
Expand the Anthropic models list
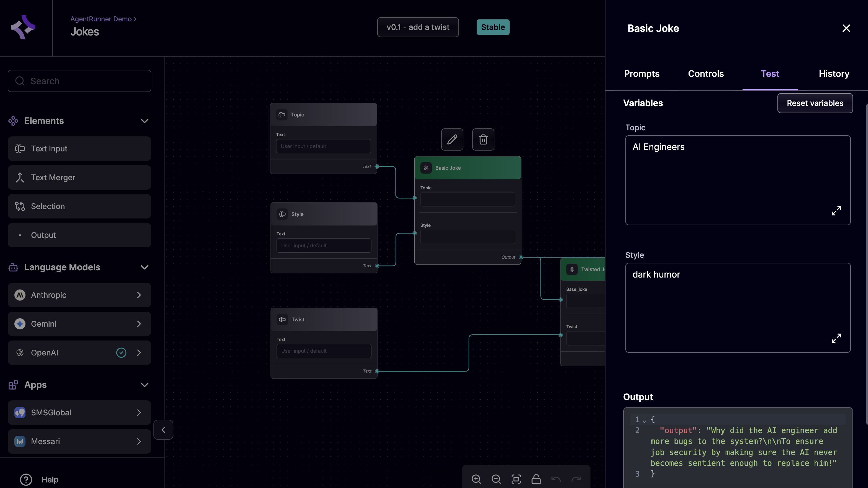tap(139, 295)
